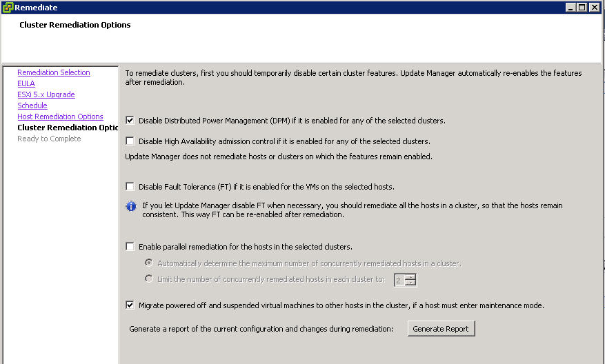Screen dimensions: 605x364
Task: Click the concurrent hosts number field
Action: 399,280
